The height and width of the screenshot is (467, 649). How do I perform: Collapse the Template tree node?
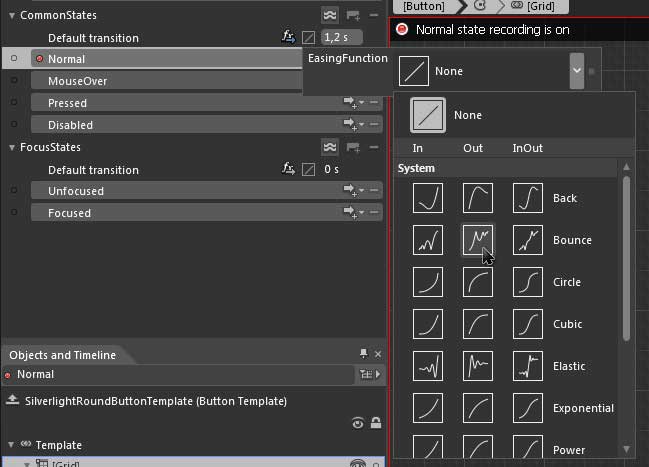click(x=11, y=445)
